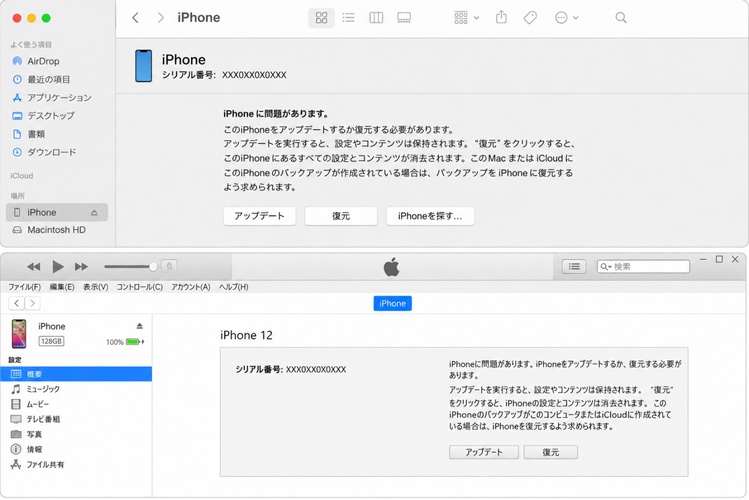This screenshot has height=500, width=749.
Task: Open コントロール(C) menu in iTunes
Action: pos(140,287)
